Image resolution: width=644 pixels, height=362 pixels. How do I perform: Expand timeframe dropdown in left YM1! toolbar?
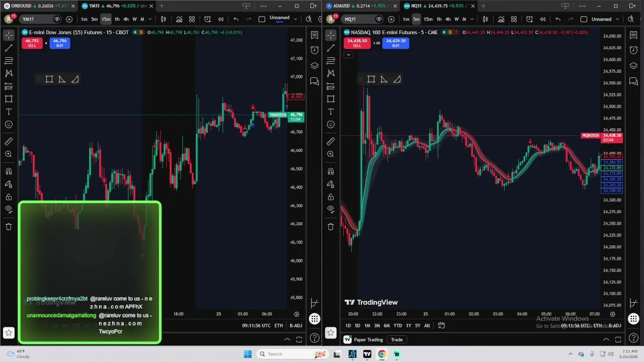[x=149, y=19]
